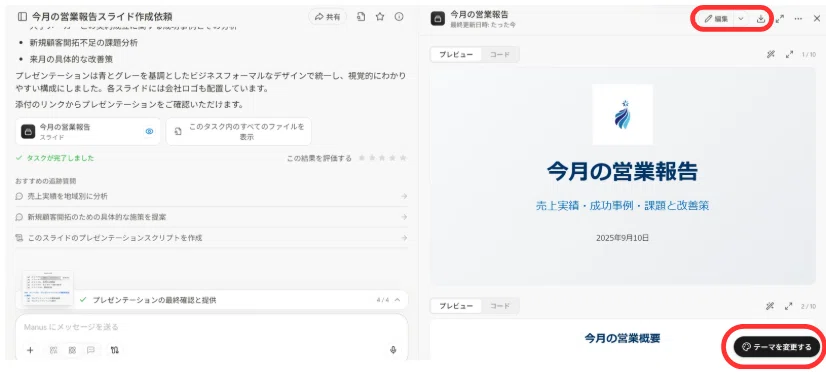Select suggestion 売上実績を地域別に分析
Image resolution: width=826 pixels, height=372 pixels.
click(211, 196)
